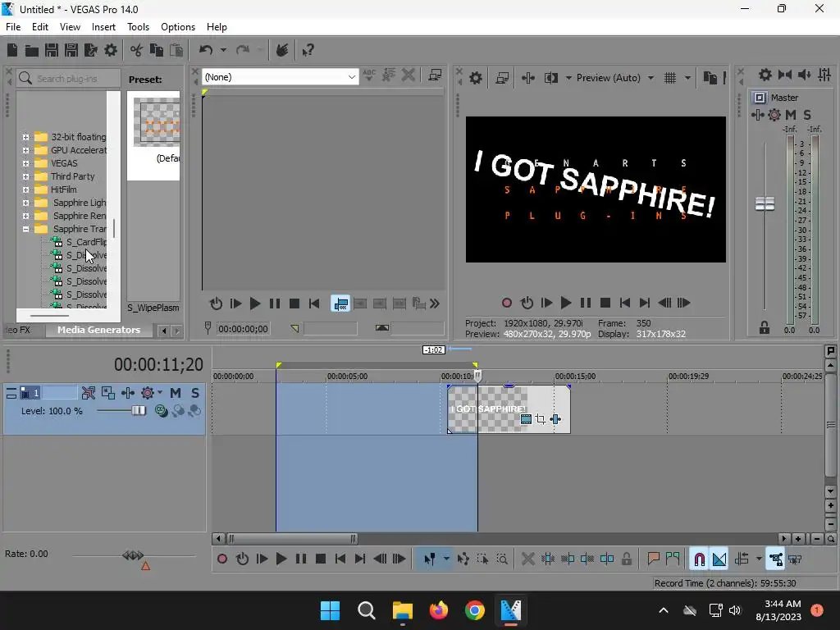840x630 pixels.
Task: Click the Search plug-ins field
Action: point(68,79)
